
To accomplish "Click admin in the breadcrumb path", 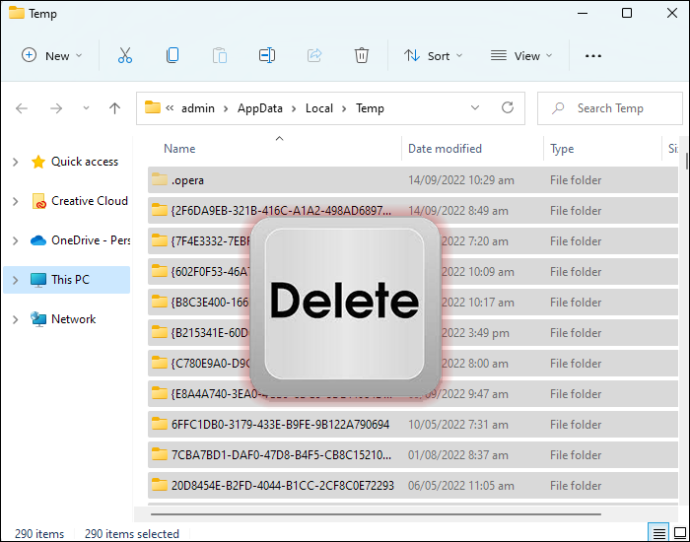I will [x=198, y=108].
